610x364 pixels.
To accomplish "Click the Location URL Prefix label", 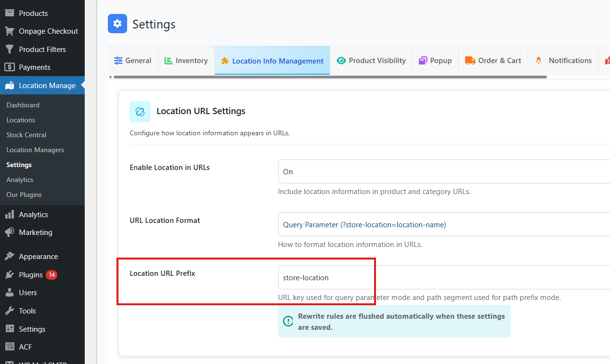I will (x=162, y=273).
